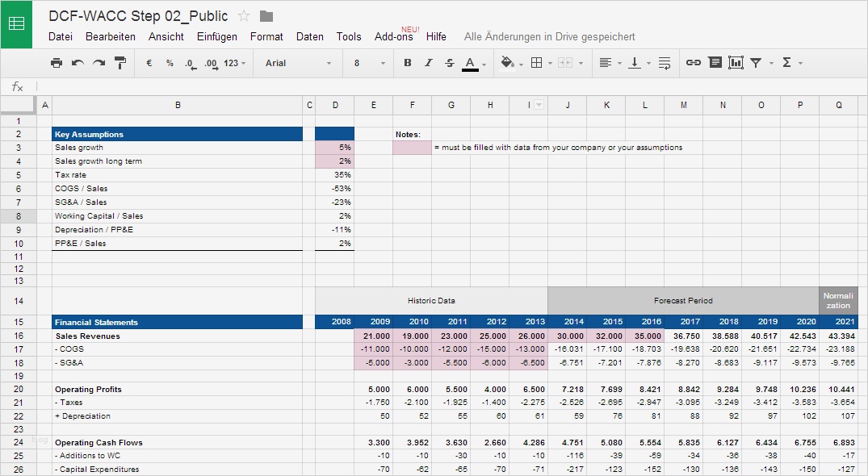This screenshot has height=476, width=868.
Task: Star this document title
Action: click(244, 16)
